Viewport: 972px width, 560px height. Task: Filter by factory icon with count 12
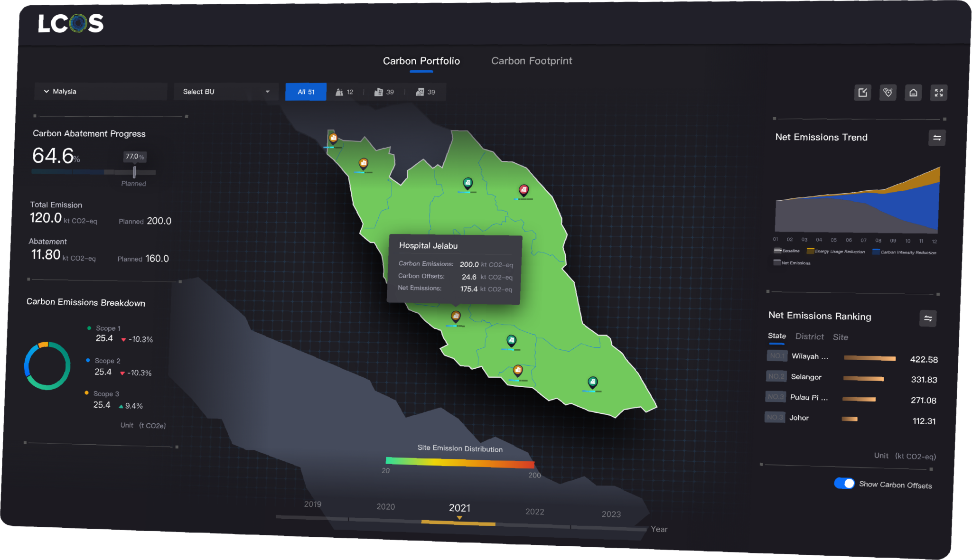345,92
